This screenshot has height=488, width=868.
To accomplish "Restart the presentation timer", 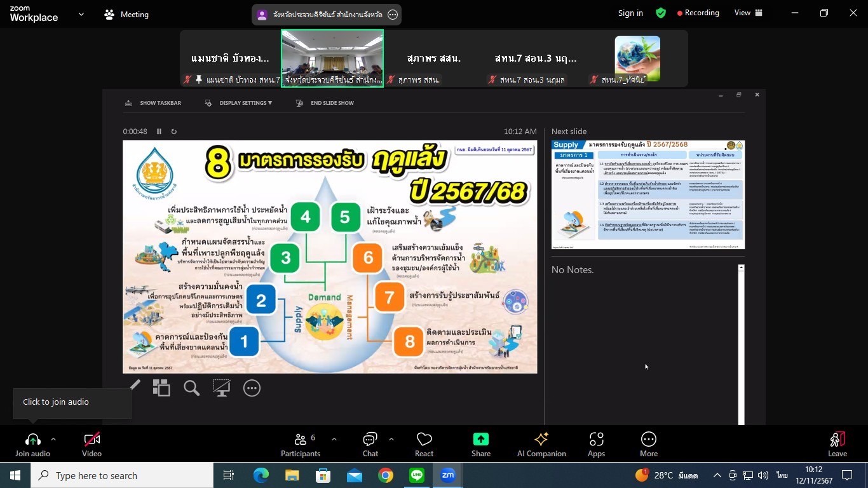I will point(173,132).
